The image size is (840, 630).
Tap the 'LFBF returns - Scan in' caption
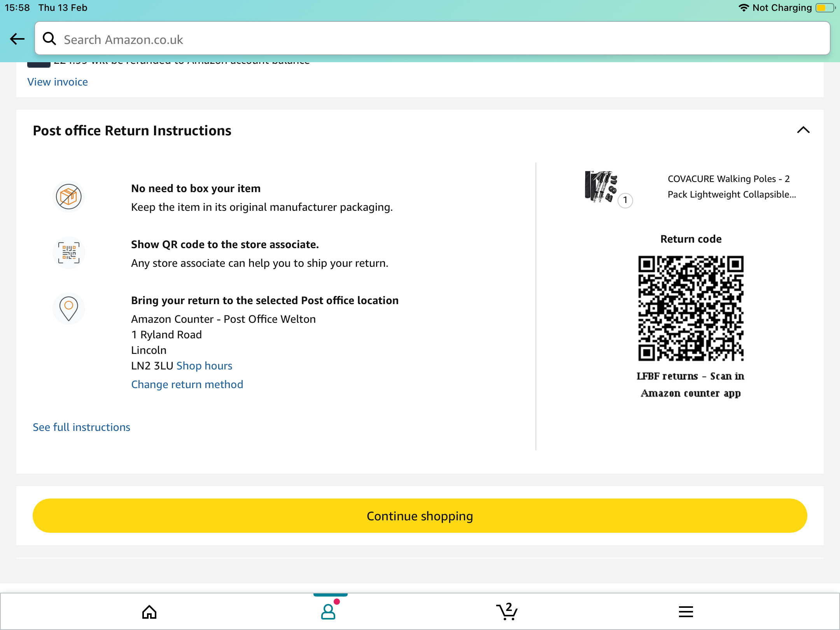point(691,376)
